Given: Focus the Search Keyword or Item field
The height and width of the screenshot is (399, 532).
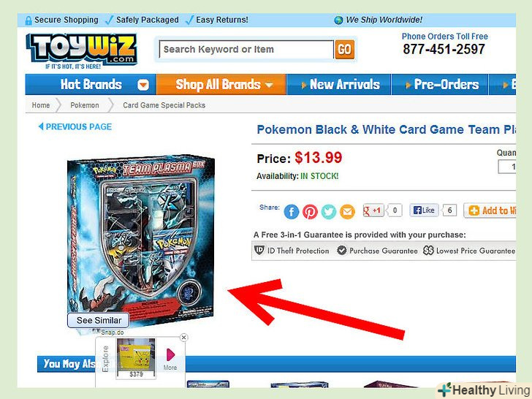Looking at the screenshot, I should [246, 50].
